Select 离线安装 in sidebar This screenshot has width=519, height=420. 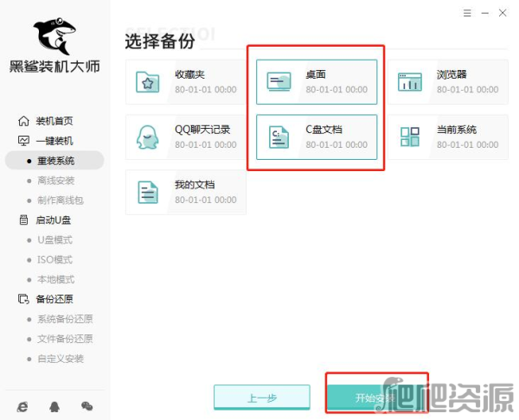pos(55,181)
